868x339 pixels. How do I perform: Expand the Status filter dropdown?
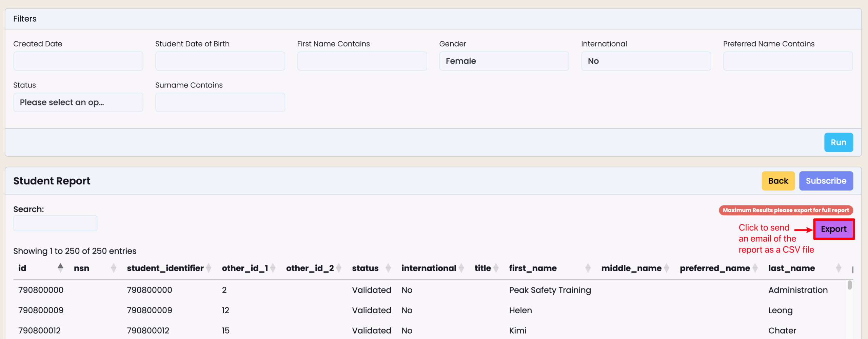click(x=78, y=102)
